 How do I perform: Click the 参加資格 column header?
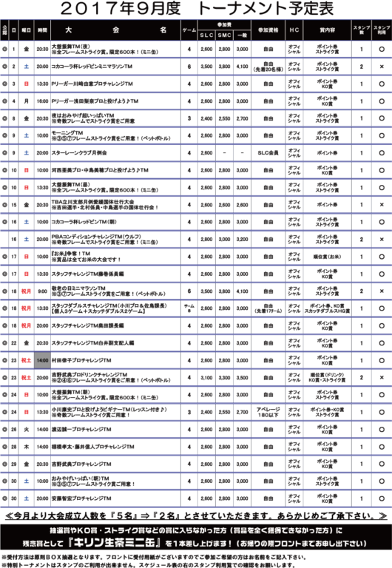click(x=268, y=30)
